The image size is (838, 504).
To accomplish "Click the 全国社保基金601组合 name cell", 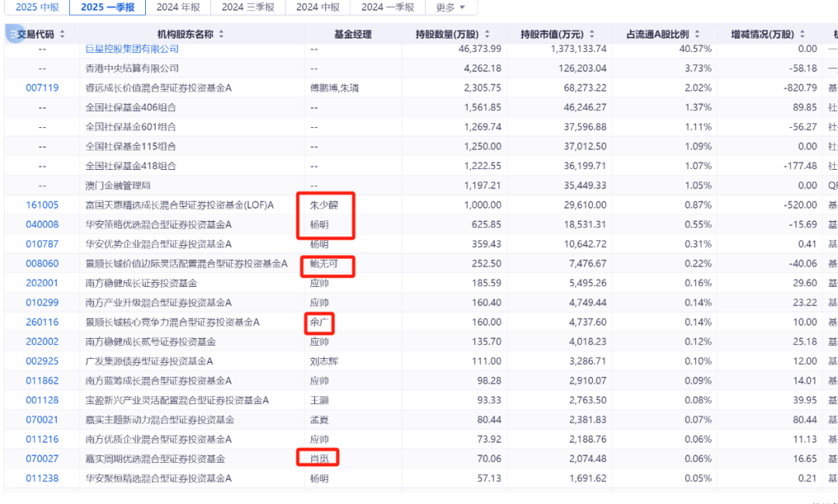I will [x=131, y=127].
